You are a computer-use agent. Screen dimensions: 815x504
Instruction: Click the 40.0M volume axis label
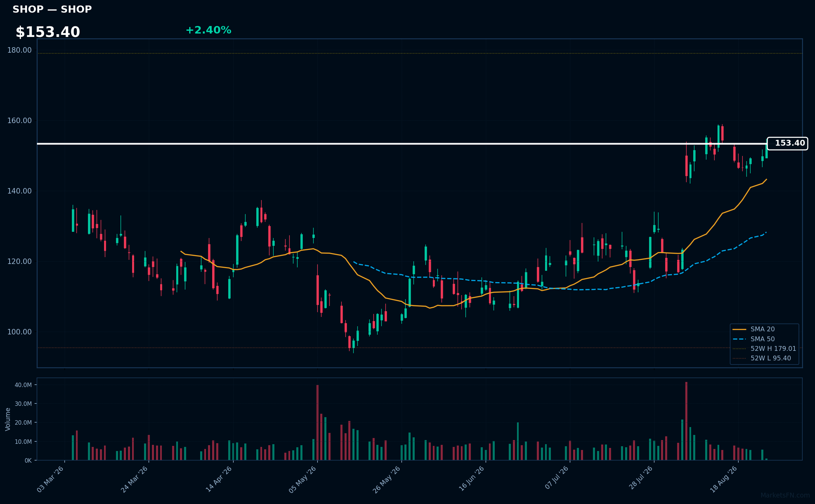tap(23, 385)
